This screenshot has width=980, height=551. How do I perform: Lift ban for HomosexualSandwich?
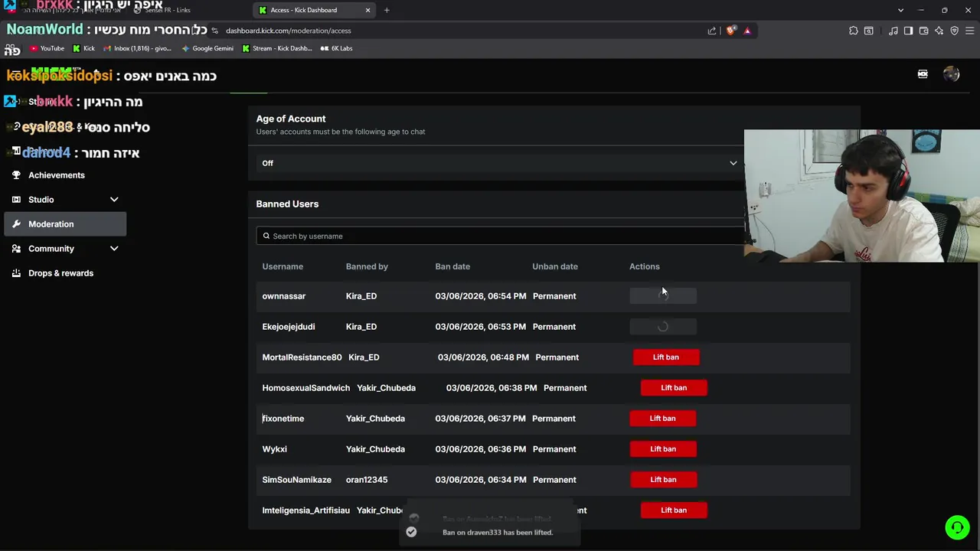point(674,388)
